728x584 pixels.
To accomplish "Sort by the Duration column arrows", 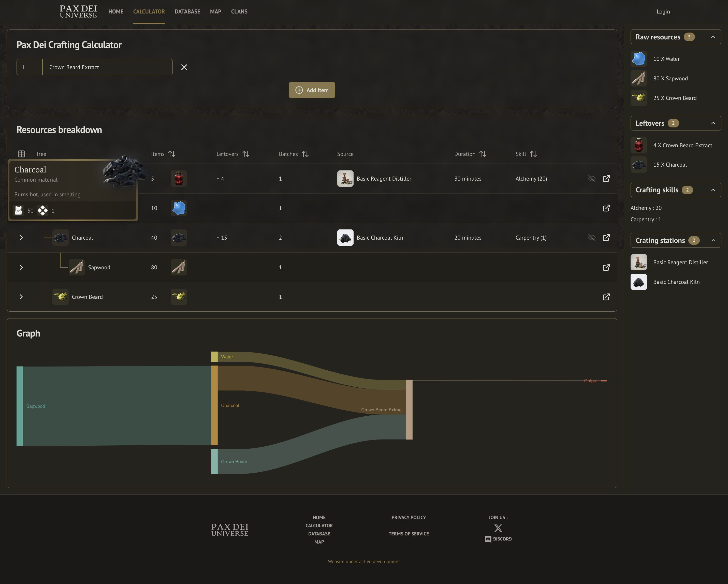I will [x=483, y=154].
